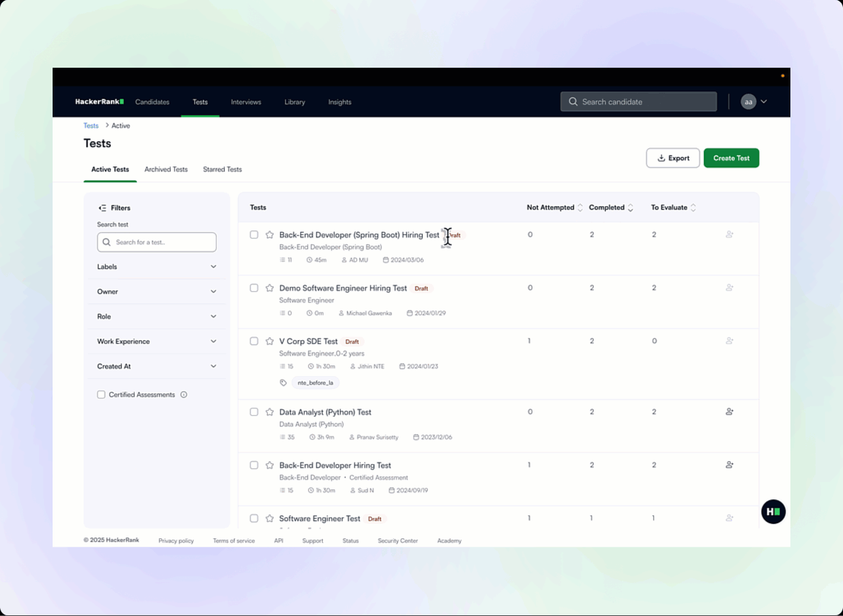843x616 pixels.
Task: Invite candidate icon for Back-End Developer Hiring Test
Action: pyautogui.click(x=730, y=465)
